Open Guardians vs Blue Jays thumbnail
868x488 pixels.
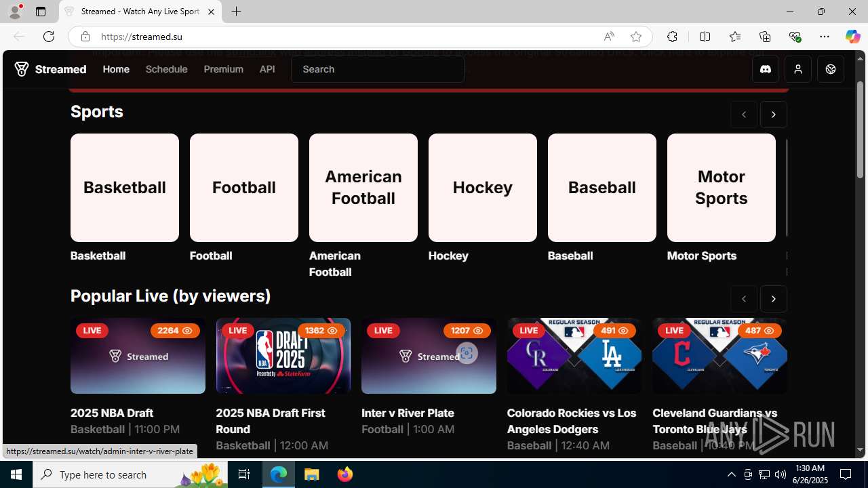click(719, 356)
